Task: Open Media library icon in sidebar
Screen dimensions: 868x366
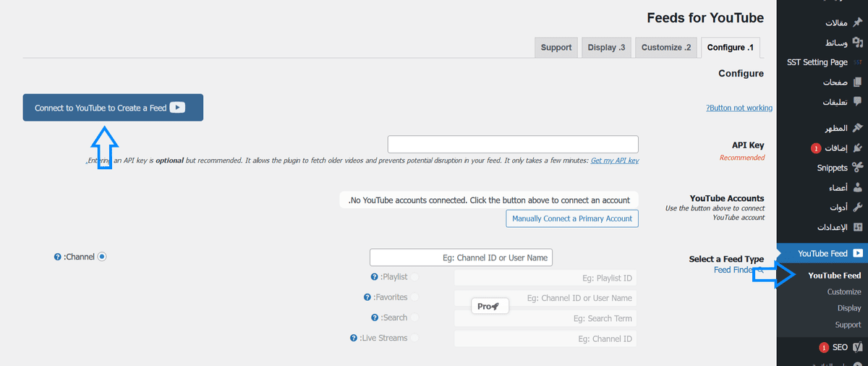Action: [x=857, y=43]
